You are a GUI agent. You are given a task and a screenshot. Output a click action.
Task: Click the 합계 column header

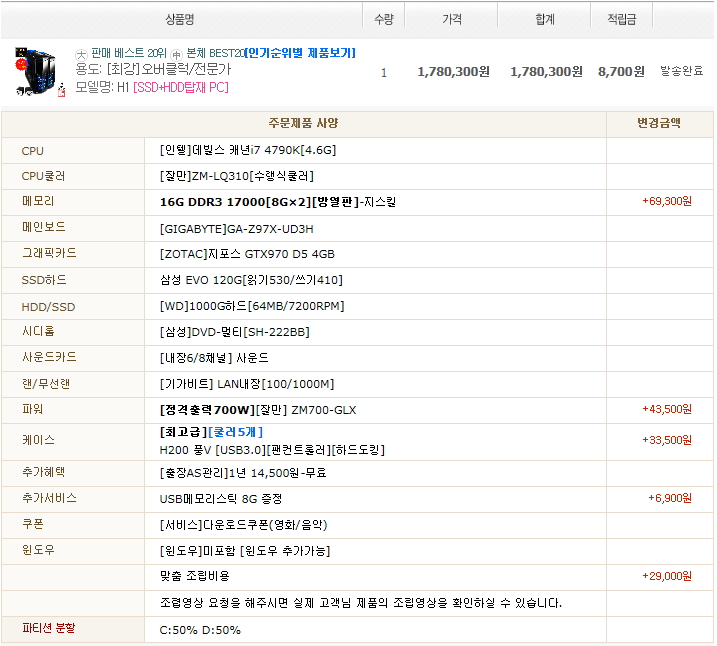545,19
